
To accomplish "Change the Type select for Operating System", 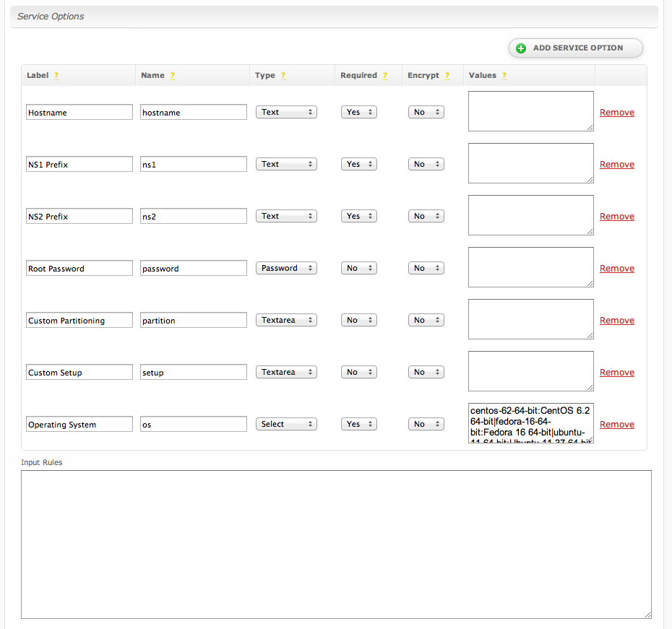I will tap(286, 425).
